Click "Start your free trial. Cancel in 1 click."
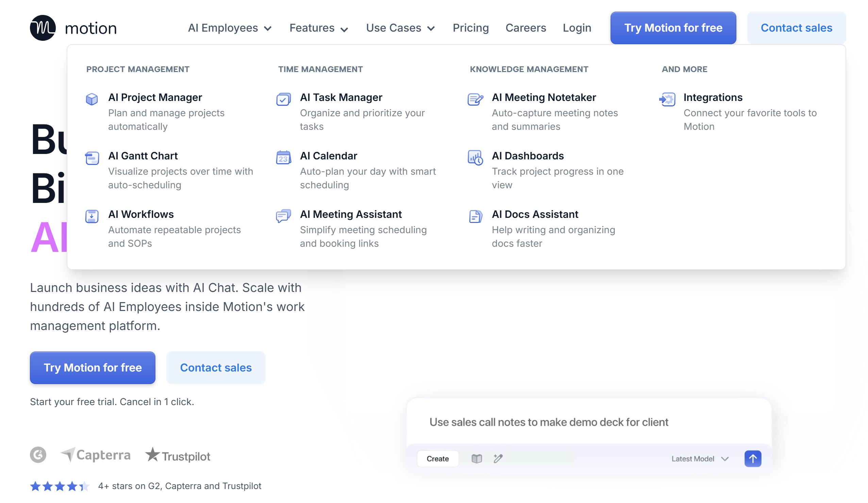 (x=112, y=402)
